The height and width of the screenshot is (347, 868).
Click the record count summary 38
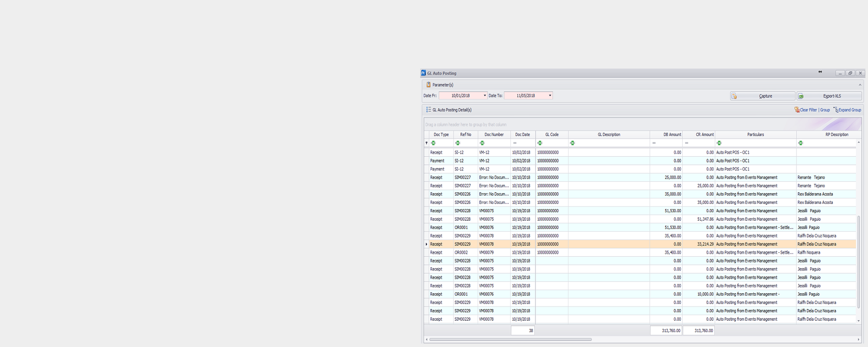pos(523,331)
